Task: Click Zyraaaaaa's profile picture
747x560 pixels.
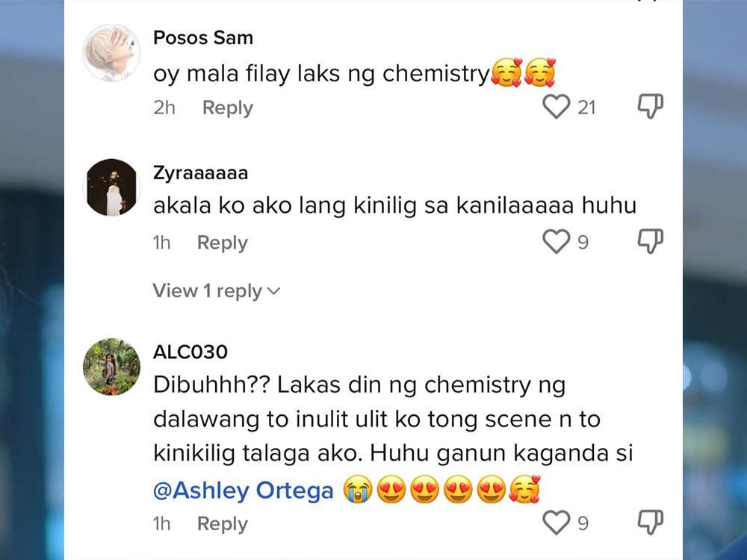Action: coord(111,186)
